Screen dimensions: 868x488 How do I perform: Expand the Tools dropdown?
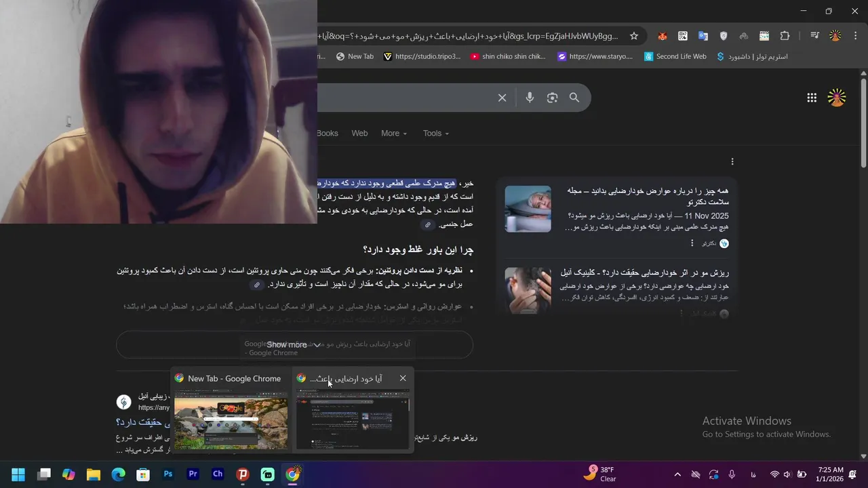[x=436, y=134]
